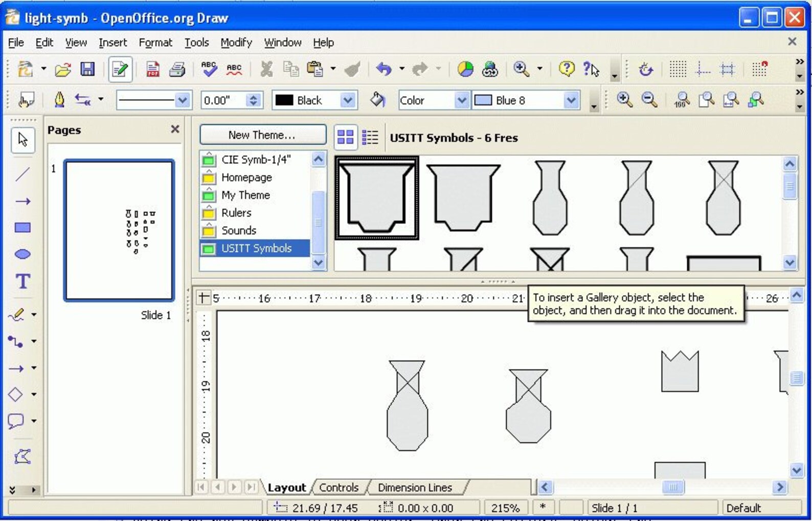Click the New Theme... button

coord(262,135)
